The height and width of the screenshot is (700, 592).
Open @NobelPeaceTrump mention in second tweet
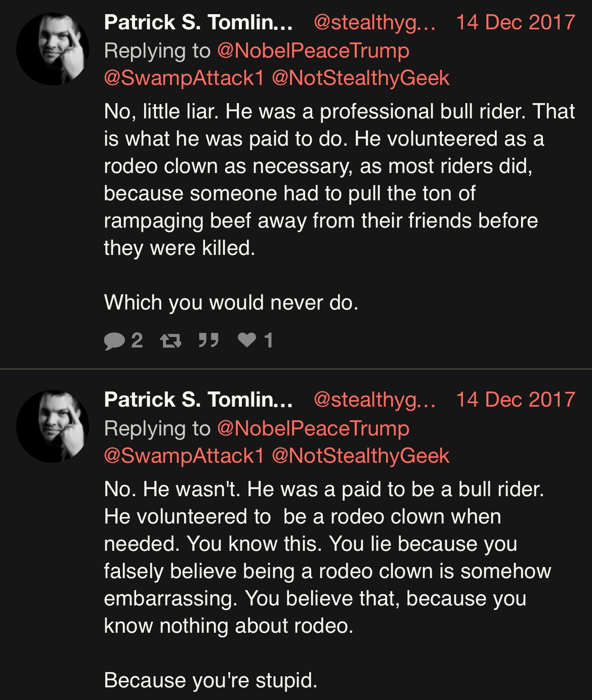pyautogui.click(x=313, y=428)
